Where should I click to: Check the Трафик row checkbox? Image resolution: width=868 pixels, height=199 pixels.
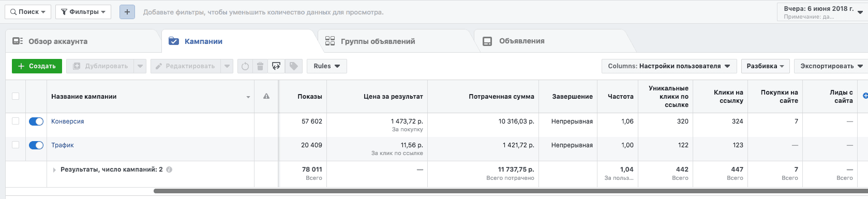tap(16, 145)
